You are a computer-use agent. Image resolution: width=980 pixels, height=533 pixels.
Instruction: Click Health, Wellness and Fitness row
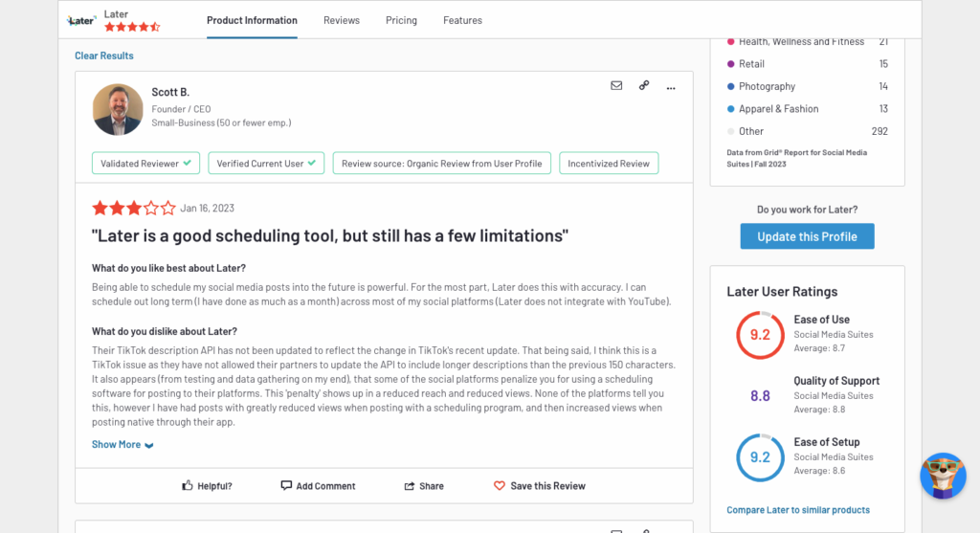808,42
